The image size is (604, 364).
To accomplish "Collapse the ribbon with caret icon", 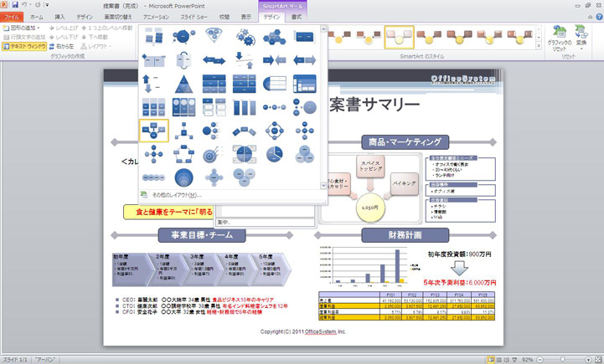I will (x=590, y=17).
